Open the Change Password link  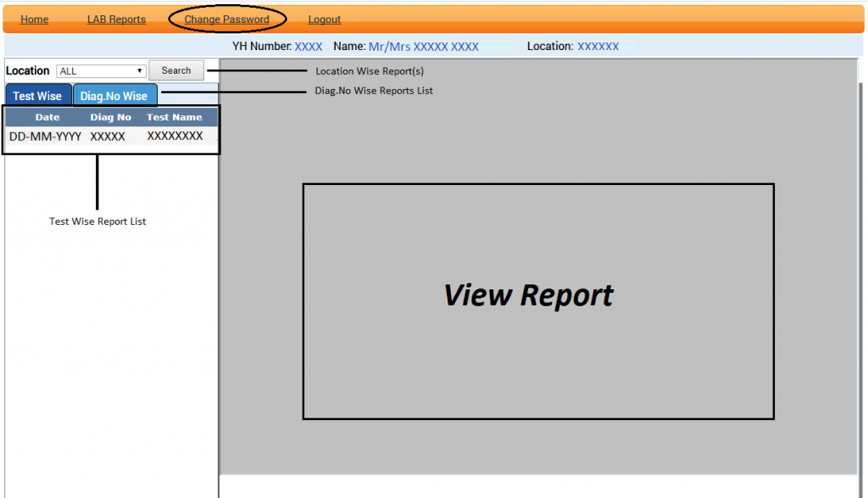(226, 20)
